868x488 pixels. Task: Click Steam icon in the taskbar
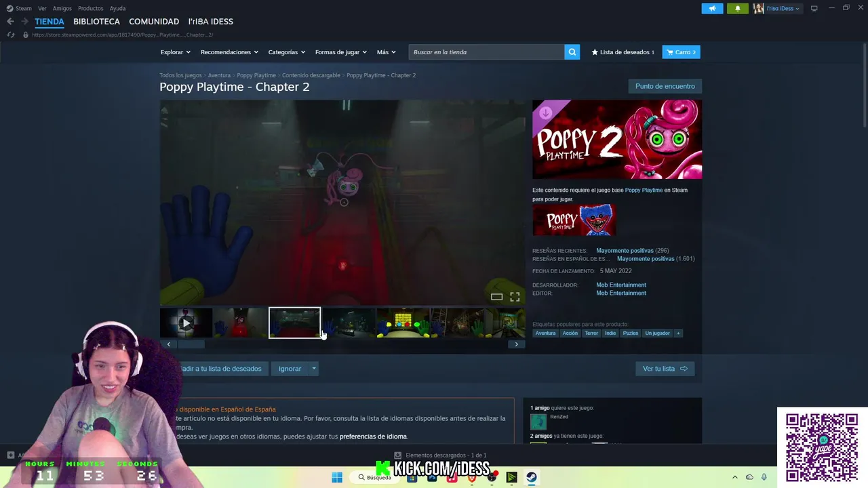pos(532,477)
